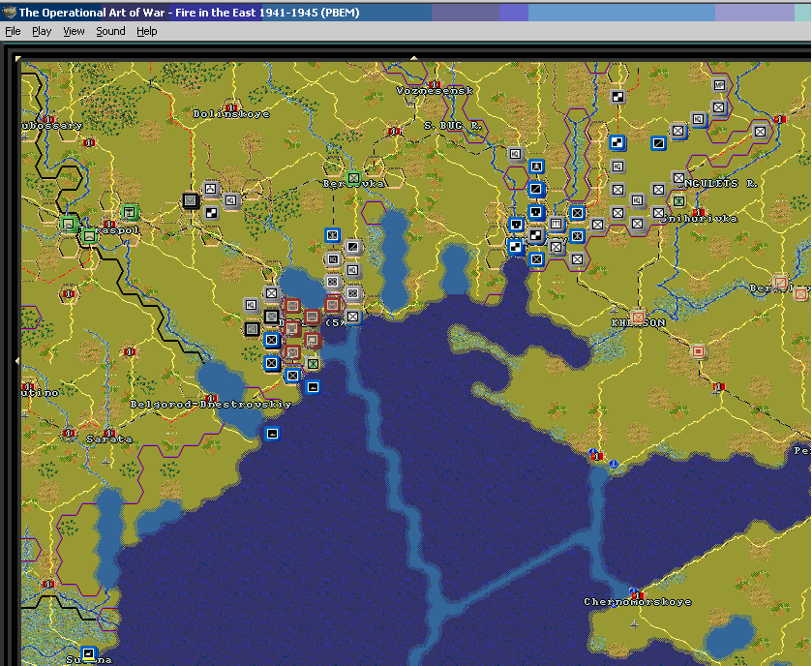Select the topmost gray checkered armor counter
This screenshot has height=666, width=812.
[x=617, y=97]
